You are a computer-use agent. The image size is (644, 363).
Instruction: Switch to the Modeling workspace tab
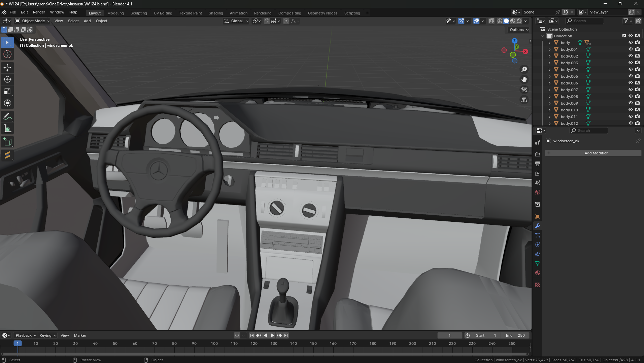coord(115,13)
